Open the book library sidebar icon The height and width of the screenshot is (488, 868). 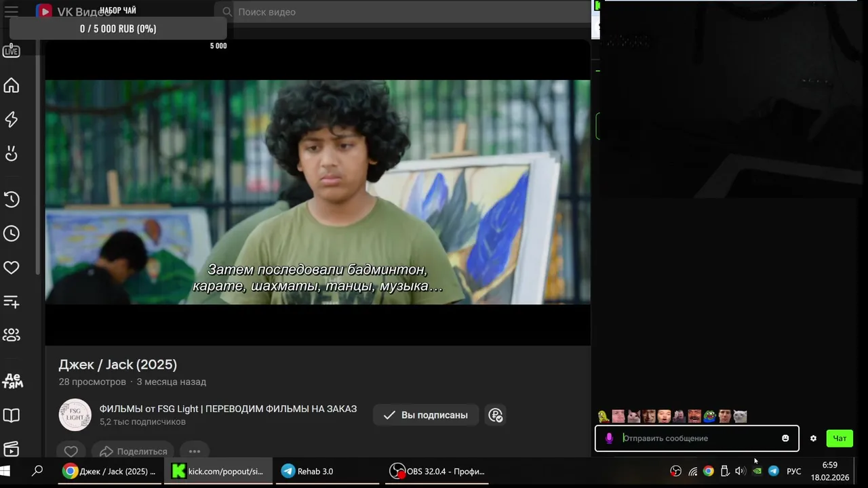[11, 415]
